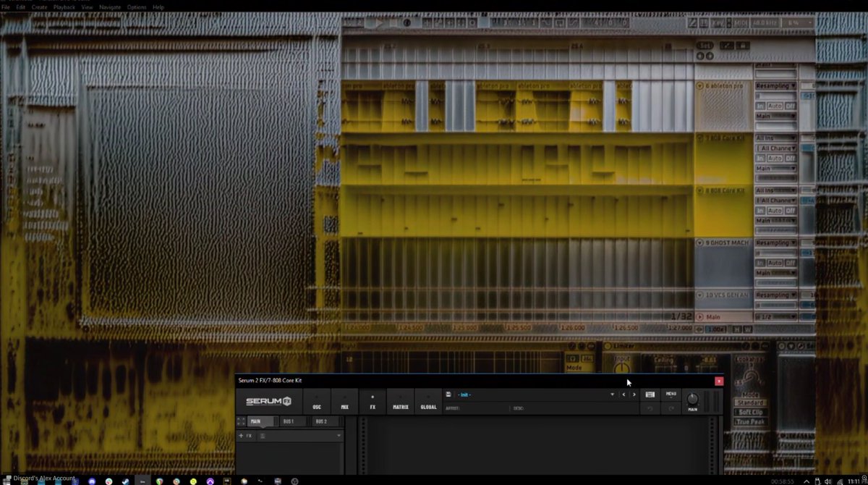868x485 pixels.
Task: Set track 7 808 Core Kit monitor to In
Action: pos(759,158)
